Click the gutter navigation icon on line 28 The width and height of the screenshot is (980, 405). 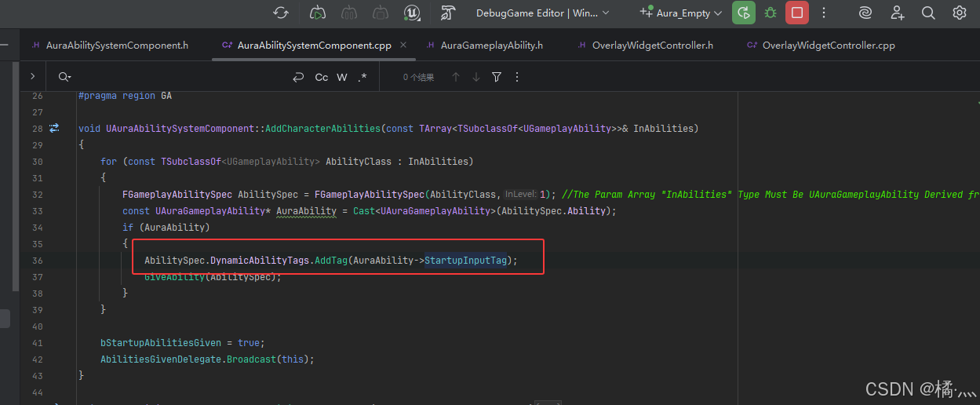[55, 128]
